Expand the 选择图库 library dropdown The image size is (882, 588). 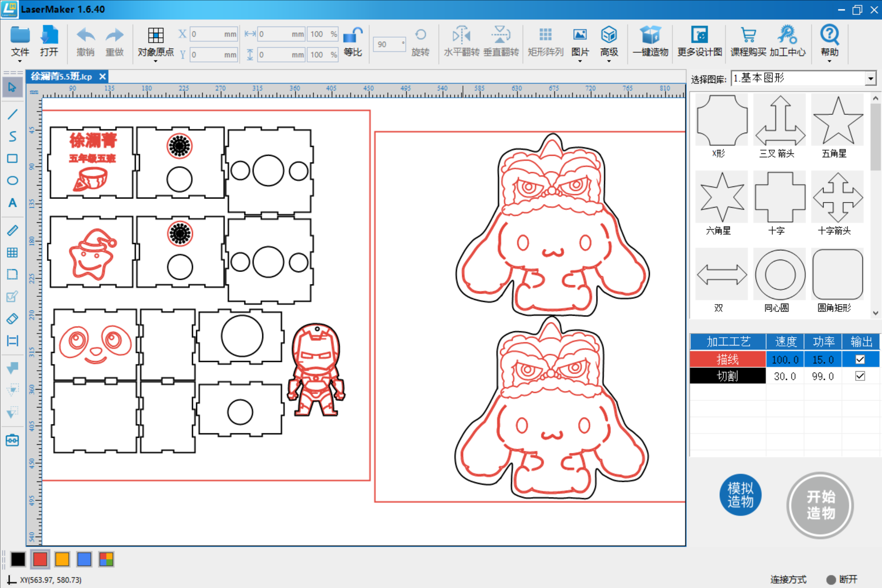coord(871,79)
